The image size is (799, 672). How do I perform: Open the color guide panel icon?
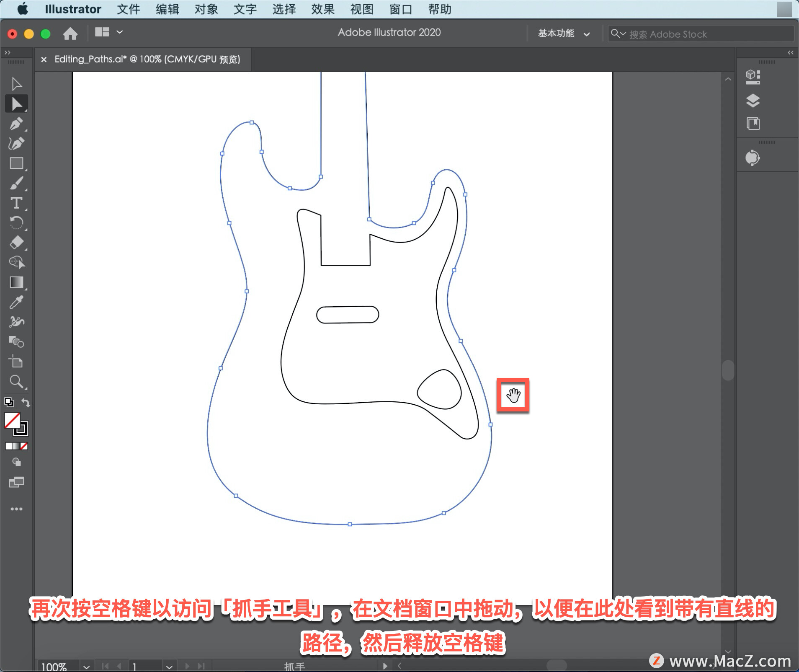coord(753,158)
